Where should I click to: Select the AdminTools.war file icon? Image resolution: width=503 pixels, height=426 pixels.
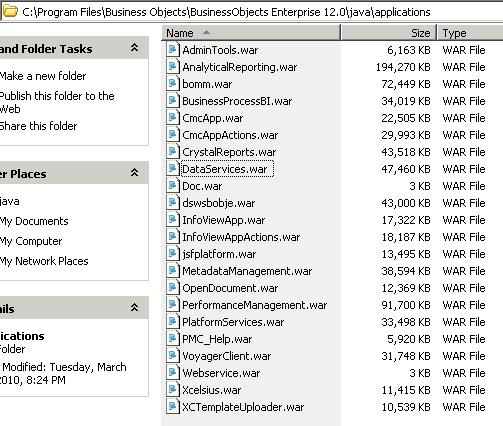(173, 50)
